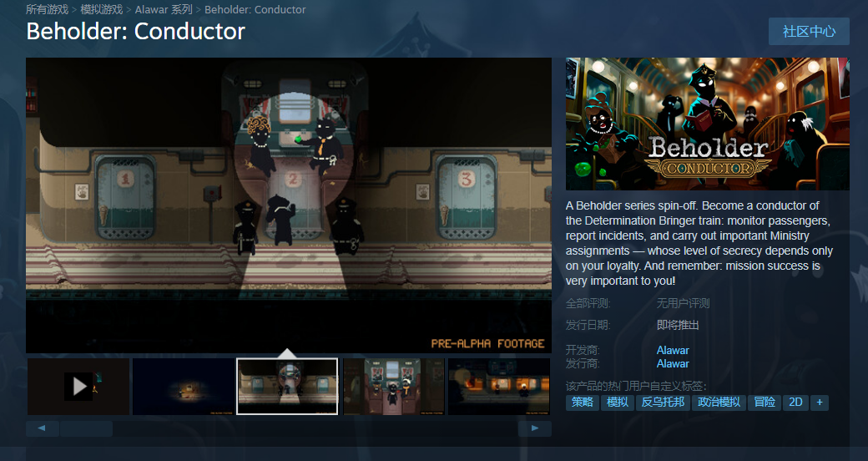Select the train compartment interior thumbnail

[x=394, y=386]
